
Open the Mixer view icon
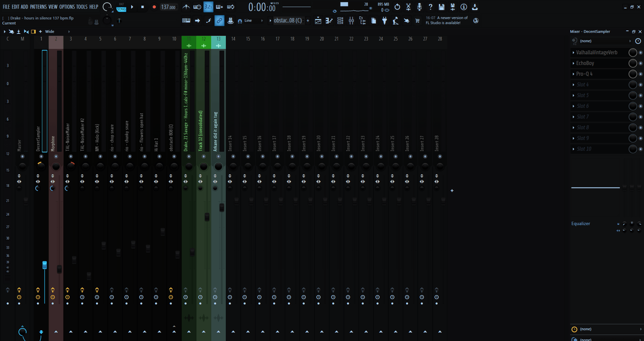click(x=351, y=21)
